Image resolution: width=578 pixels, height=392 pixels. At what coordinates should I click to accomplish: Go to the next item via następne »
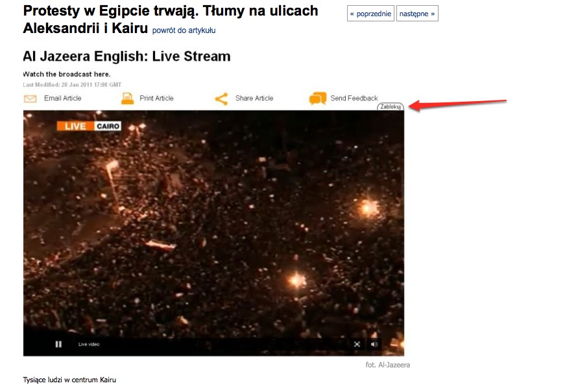[417, 14]
